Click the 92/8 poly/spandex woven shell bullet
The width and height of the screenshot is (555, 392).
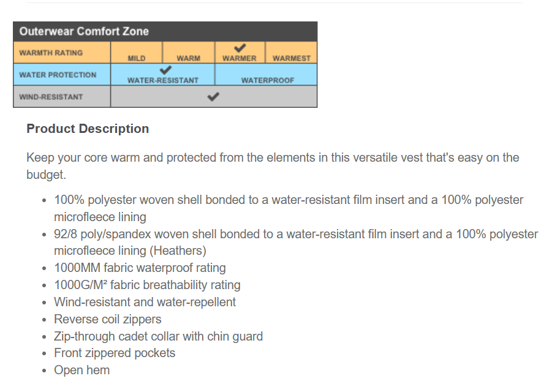[x=296, y=234]
